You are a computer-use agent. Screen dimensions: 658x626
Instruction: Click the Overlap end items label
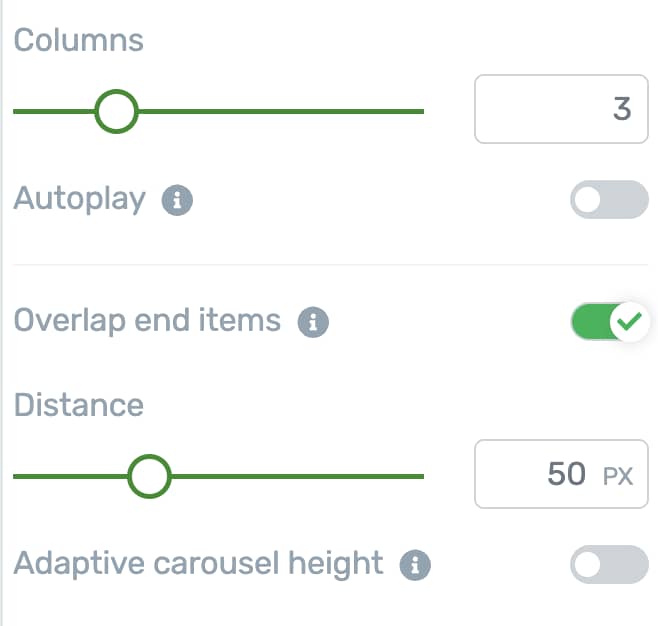(x=147, y=321)
